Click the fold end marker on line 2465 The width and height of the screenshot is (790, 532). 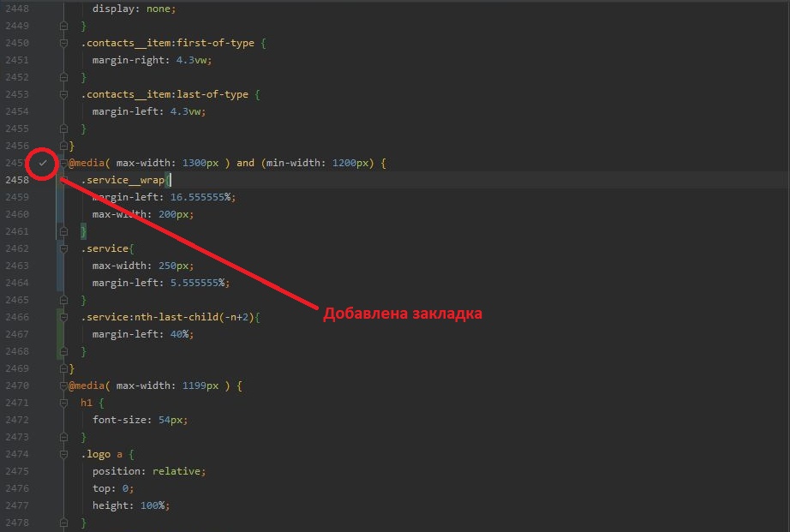(x=63, y=300)
